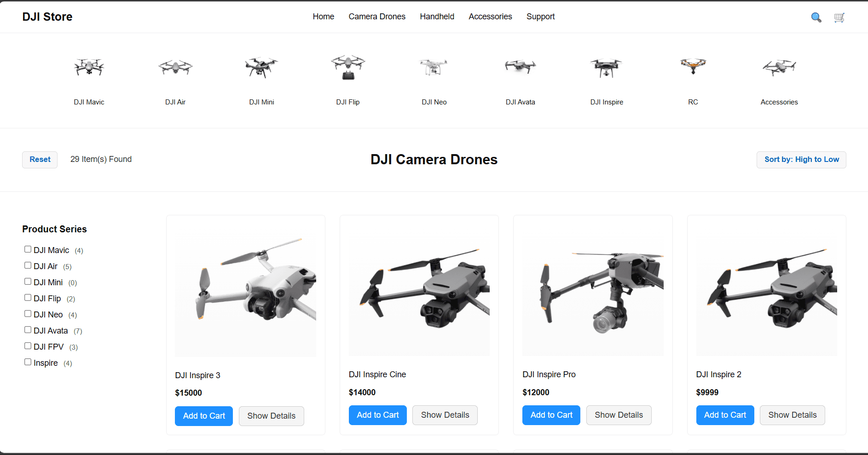Click the DJI Inspire Cine product title

[x=377, y=374]
